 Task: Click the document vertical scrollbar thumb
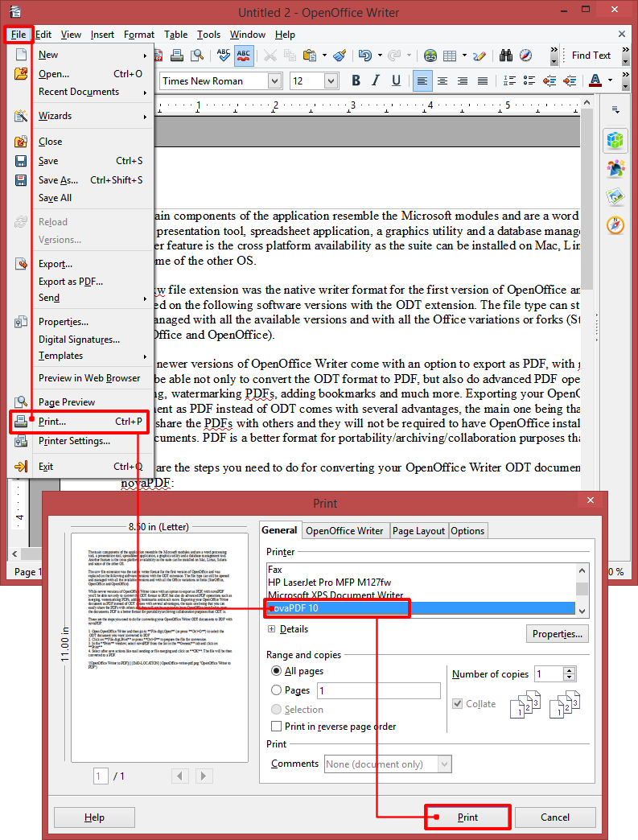point(587,200)
